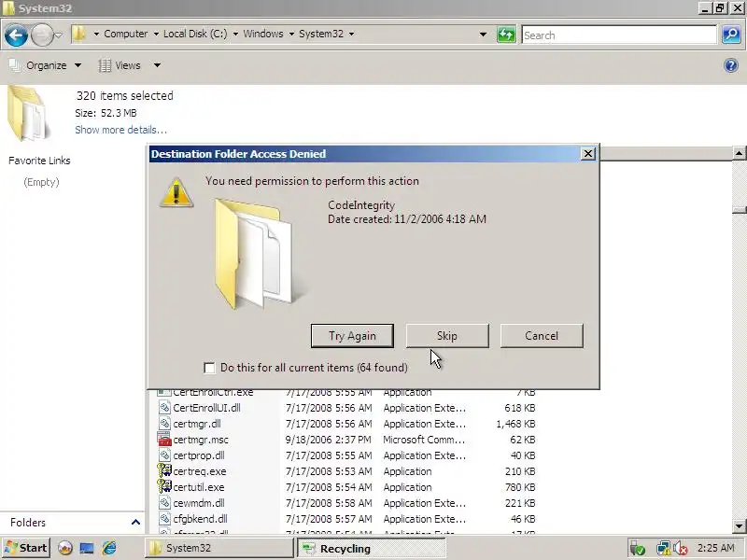This screenshot has height=560, width=747.
Task: Expand dropdown arrow after Local Disk (C:)
Action: coord(235,34)
